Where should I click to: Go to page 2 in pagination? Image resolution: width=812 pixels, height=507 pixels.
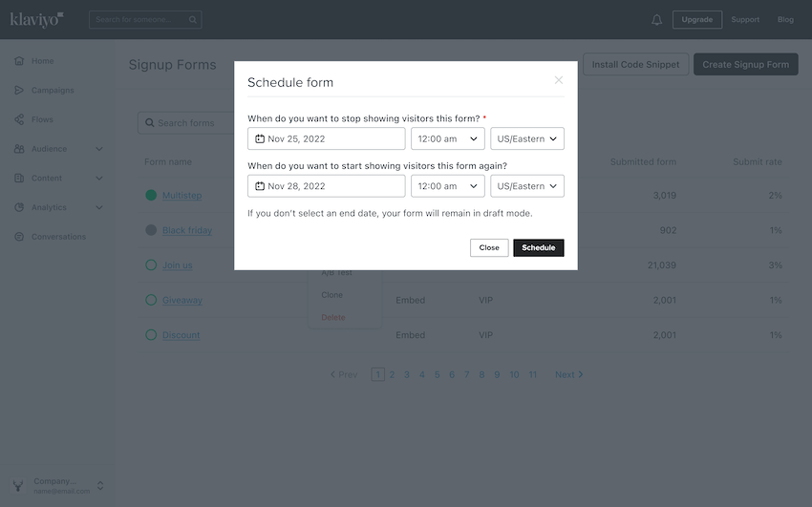click(x=392, y=374)
